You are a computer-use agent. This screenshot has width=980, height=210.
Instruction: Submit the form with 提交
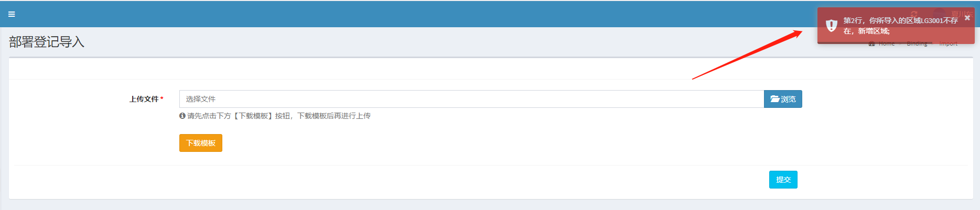click(x=783, y=180)
